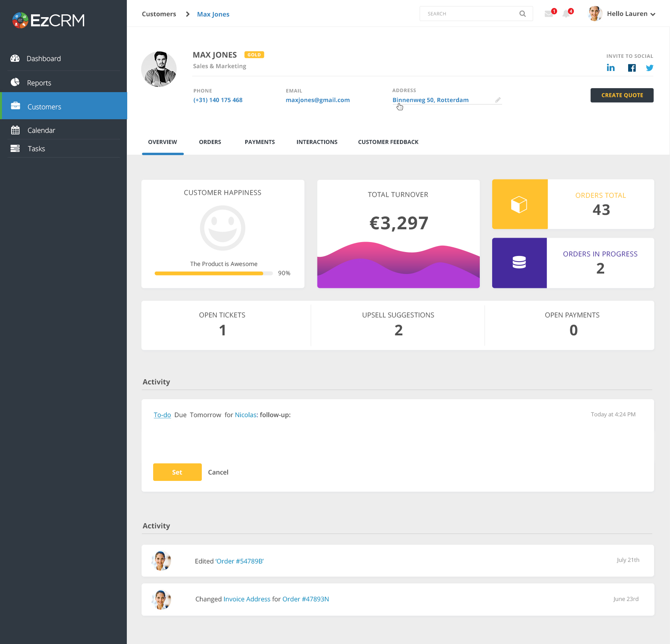Image resolution: width=670 pixels, height=644 pixels.
Task: Click the customer happiness progress bar
Action: point(213,274)
